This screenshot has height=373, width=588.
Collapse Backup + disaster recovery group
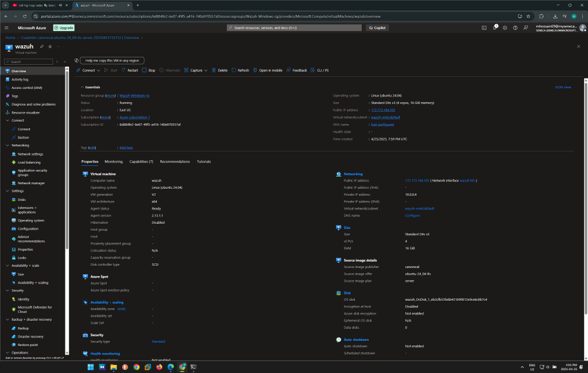click(x=7, y=320)
